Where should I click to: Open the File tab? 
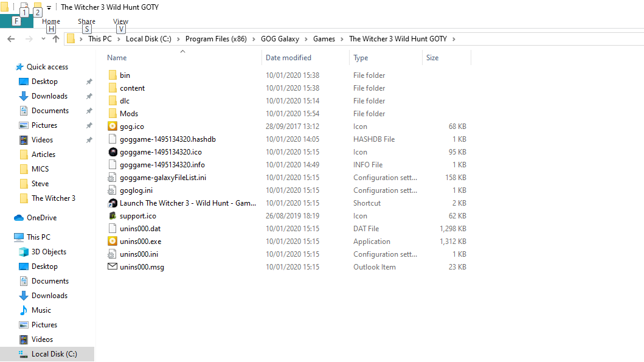click(16, 21)
